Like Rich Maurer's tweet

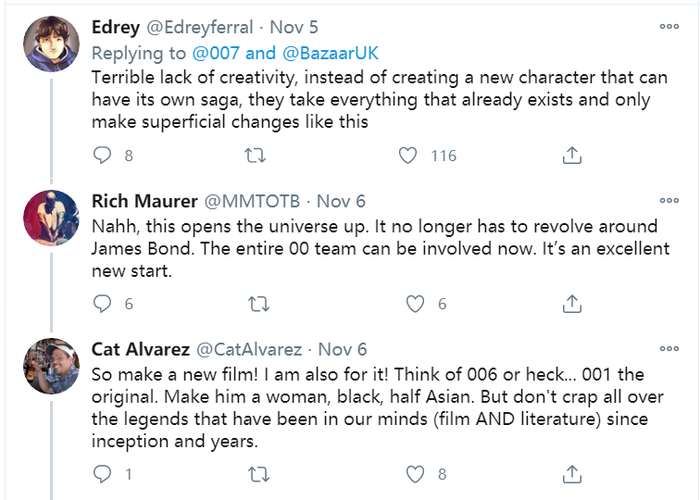click(x=407, y=304)
